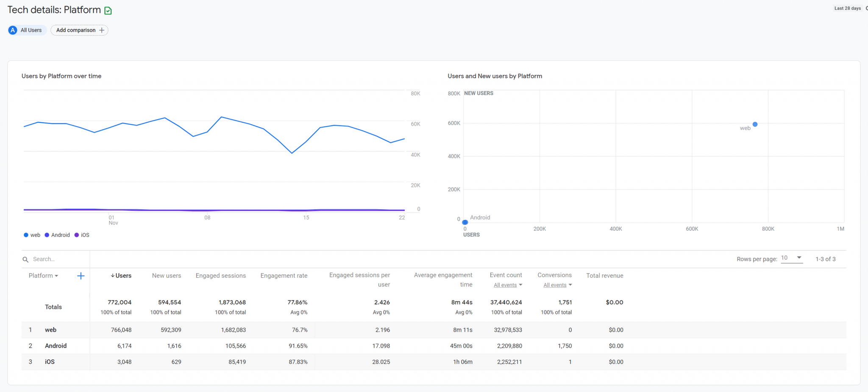Open the Last 28 days date range
This screenshot has height=392, width=868.
pyautogui.click(x=847, y=8)
